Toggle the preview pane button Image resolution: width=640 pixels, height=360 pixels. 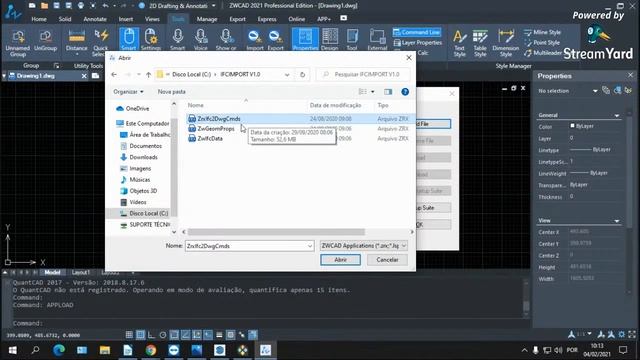388,92
